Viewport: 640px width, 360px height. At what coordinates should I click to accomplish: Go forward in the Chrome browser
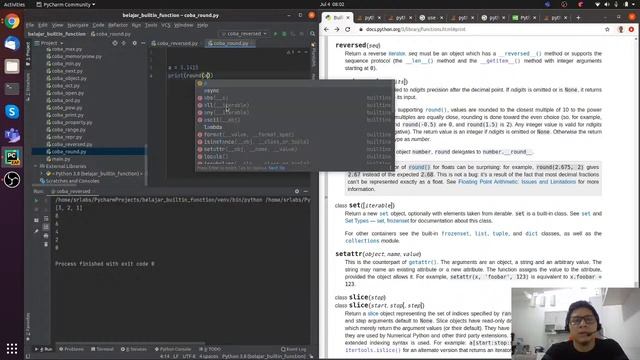[337, 29]
